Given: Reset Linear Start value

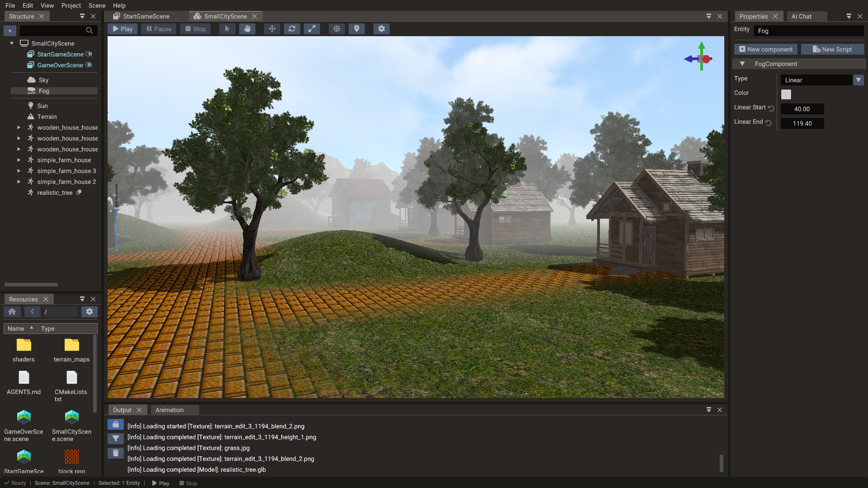Looking at the screenshot, I should (771, 108).
